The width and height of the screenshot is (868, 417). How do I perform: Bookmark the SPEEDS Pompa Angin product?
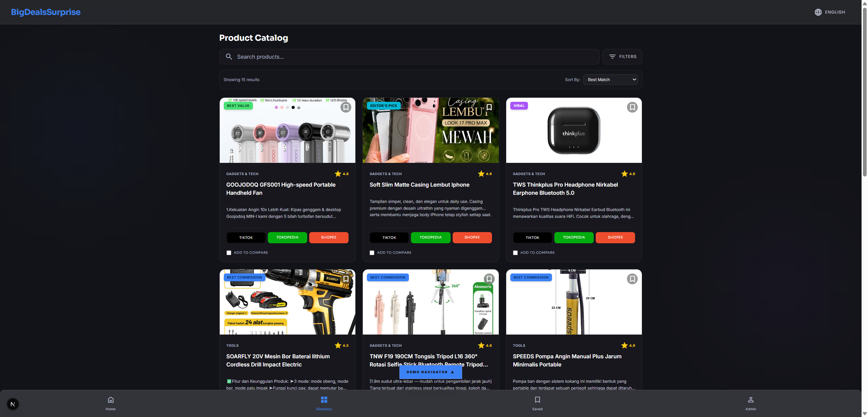point(632,279)
